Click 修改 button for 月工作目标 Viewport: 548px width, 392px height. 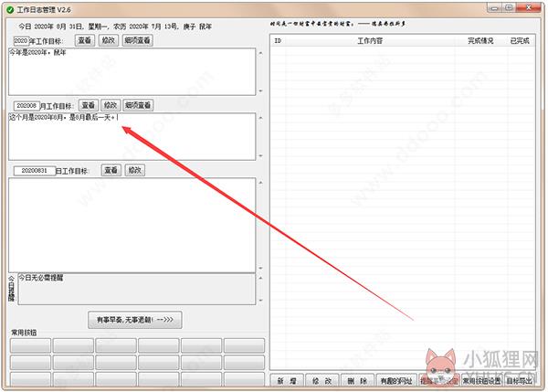pos(111,105)
